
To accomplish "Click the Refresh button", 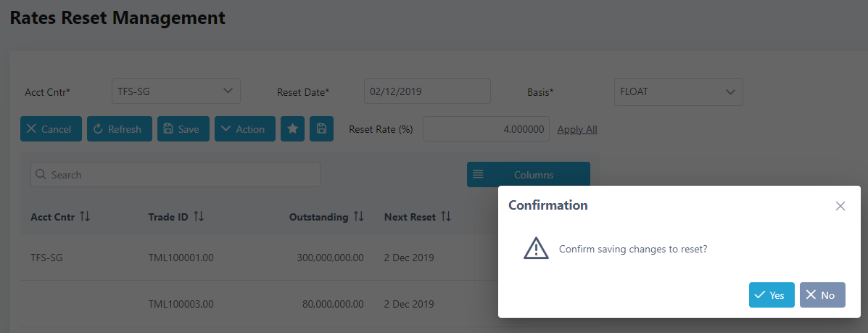I will (120, 129).
